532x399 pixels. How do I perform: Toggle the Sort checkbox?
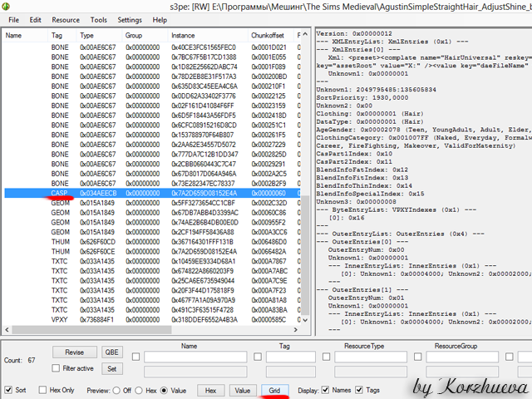(9, 389)
